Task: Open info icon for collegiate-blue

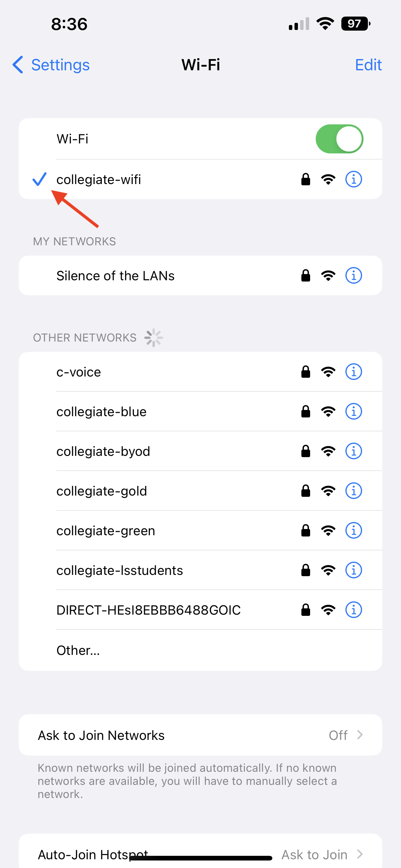Action: 354,412
